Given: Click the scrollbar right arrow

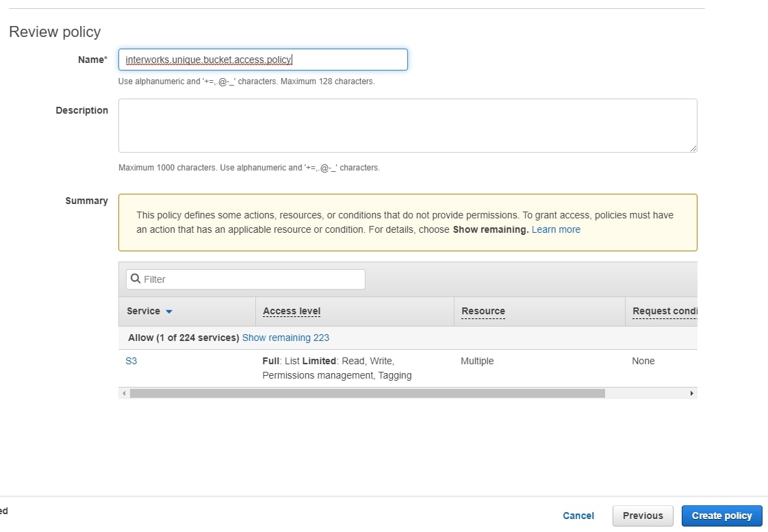Looking at the screenshot, I should [691, 394].
